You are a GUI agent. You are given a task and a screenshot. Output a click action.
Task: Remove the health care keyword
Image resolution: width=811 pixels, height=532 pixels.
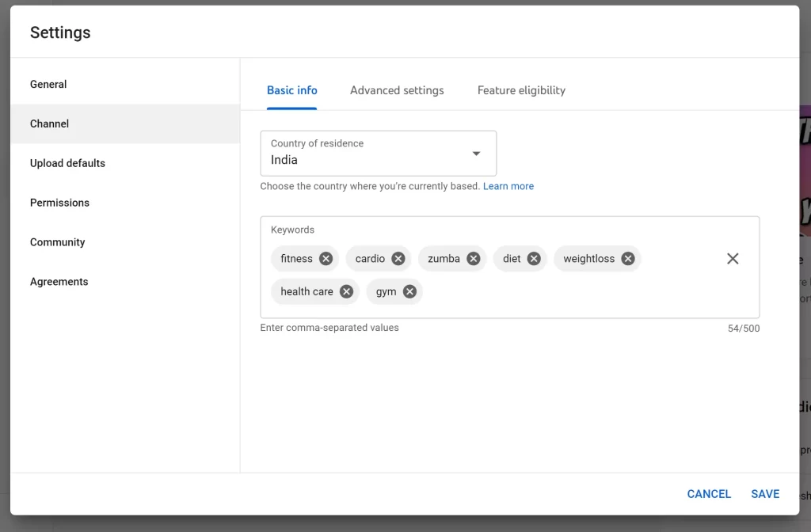346,291
